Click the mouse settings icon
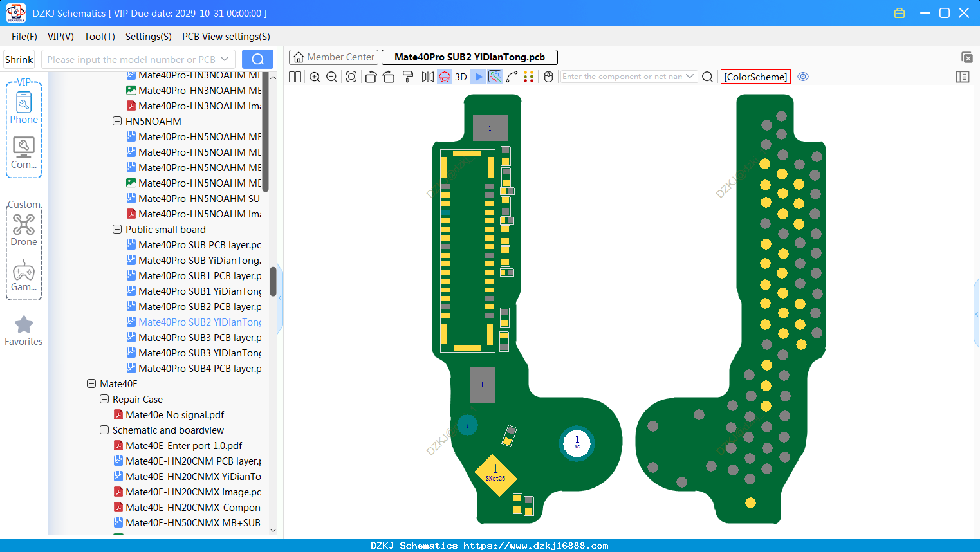Image resolution: width=980 pixels, height=552 pixels. point(549,77)
